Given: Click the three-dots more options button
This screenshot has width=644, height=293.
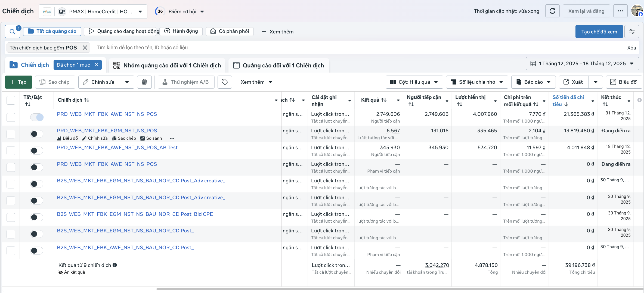Looking at the screenshot, I should pos(620,11).
